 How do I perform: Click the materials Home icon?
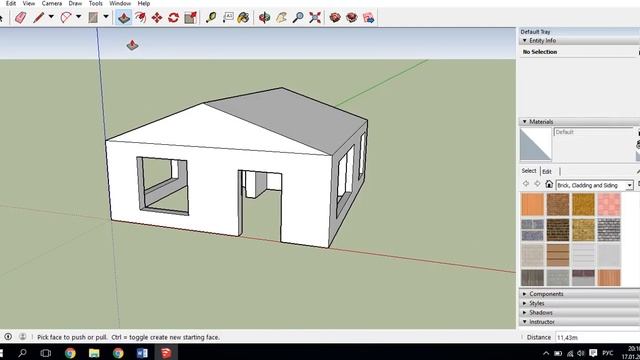point(549,184)
